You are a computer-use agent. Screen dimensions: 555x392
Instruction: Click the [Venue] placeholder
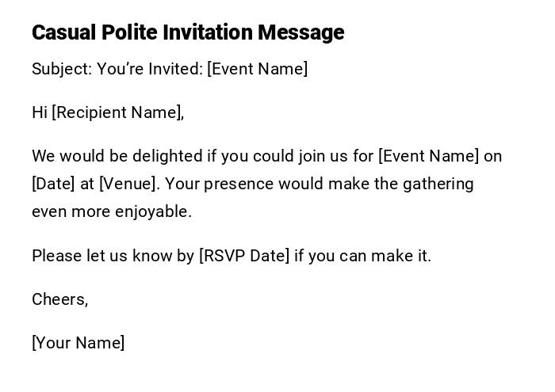(x=129, y=184)
